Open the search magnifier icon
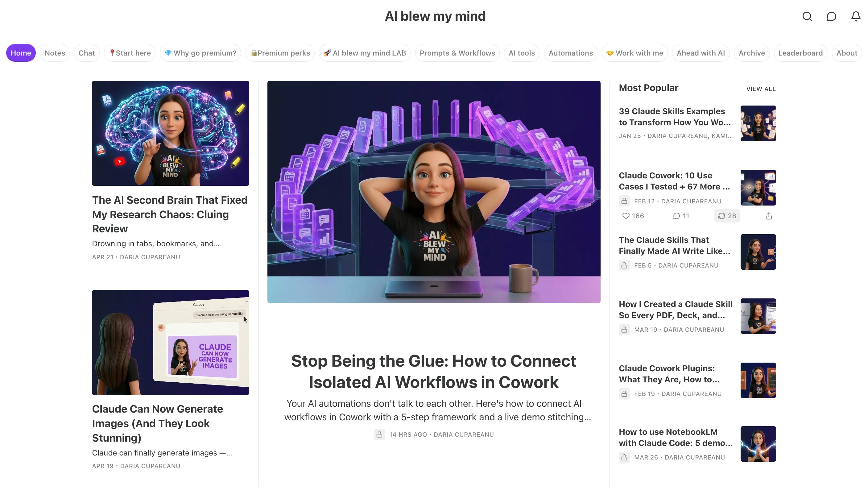868x495 pixels. (x=807, y=16)
